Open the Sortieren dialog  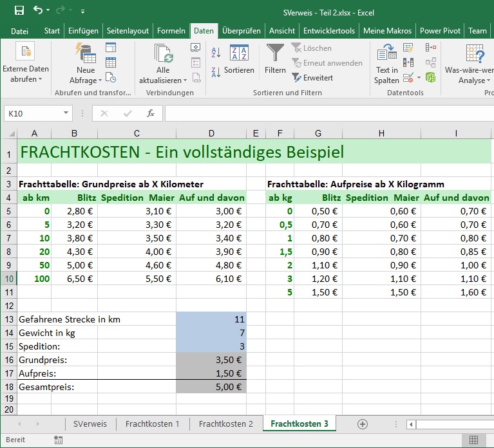[x=239, y=60]
